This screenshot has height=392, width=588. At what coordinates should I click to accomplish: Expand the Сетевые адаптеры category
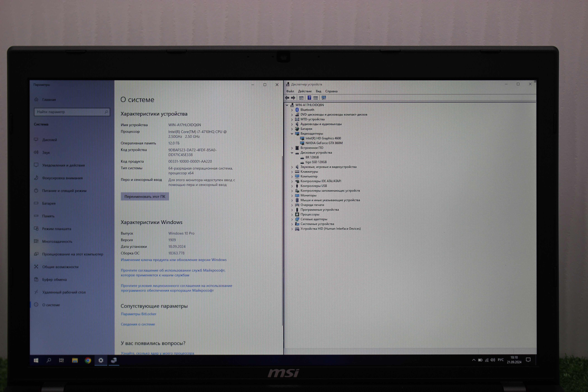click(292, 219)
